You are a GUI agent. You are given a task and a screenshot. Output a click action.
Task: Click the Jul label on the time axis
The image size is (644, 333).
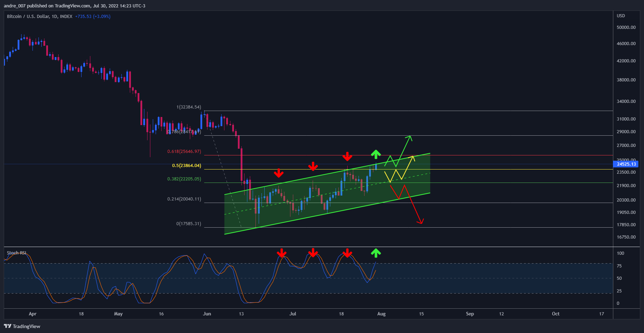pyautogui.click(x=293, y=314)
